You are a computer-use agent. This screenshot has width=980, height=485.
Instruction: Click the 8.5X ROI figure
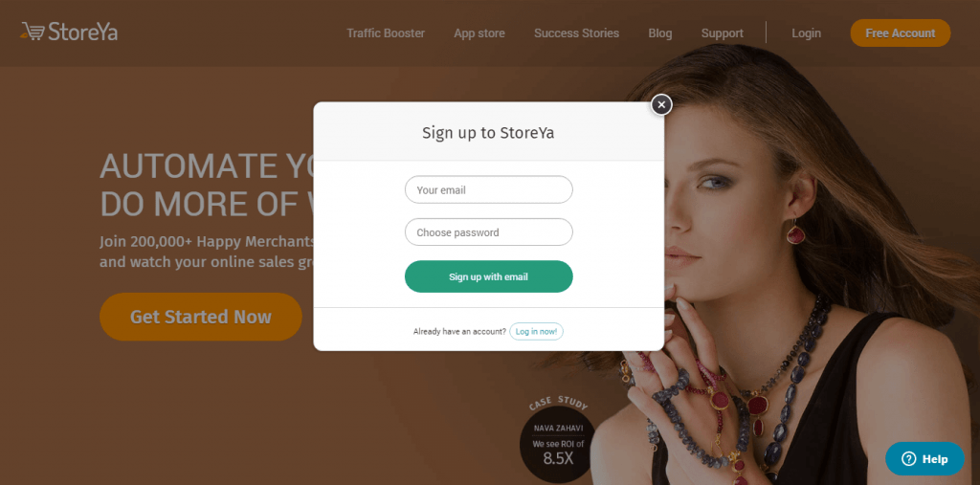pyautogui.click(x=558, y=458)
